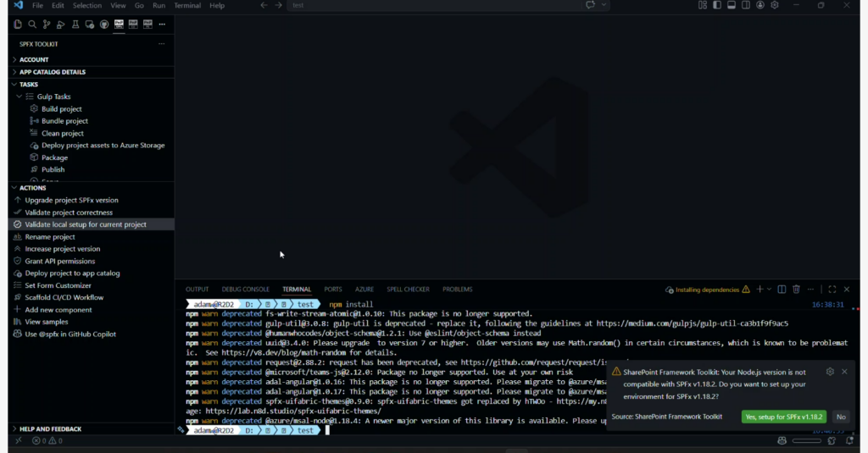Toggle the bottom panel layout button
Viewport: 868px width, 453px height.
point(732,5)
